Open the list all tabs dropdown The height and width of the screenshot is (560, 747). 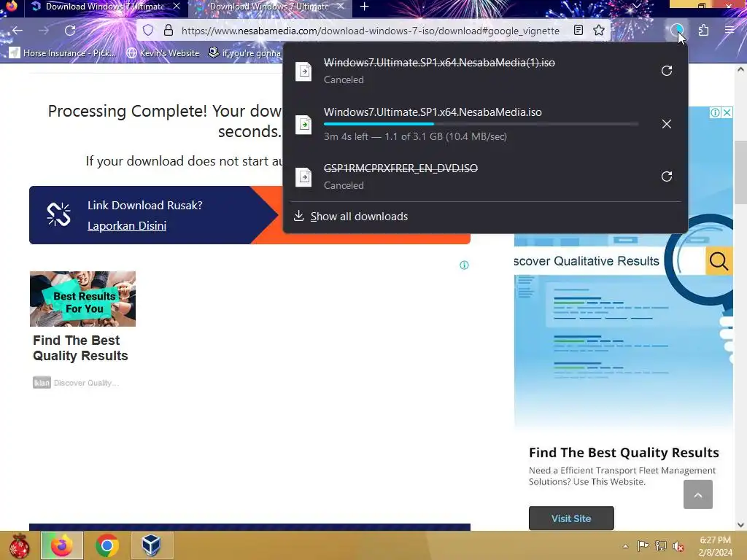[x=636, y=7]
